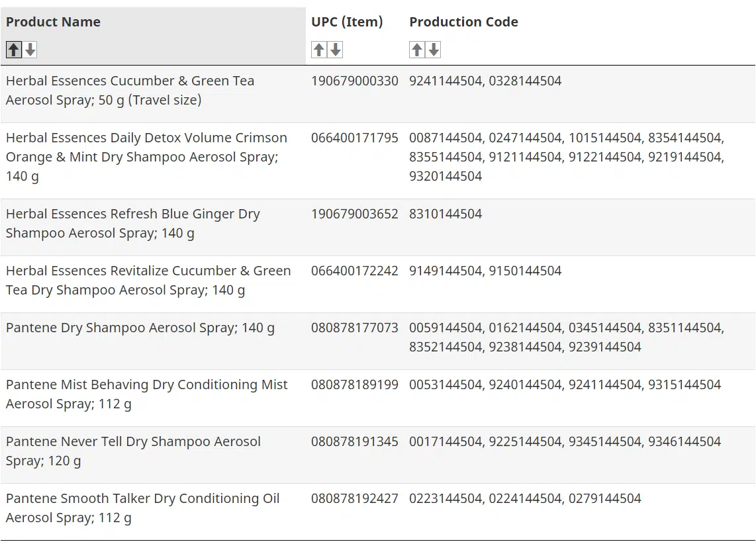Screen dimensions: 756x546
Task: Click UPC 190679000330 cell
Action: coord(355,81)
